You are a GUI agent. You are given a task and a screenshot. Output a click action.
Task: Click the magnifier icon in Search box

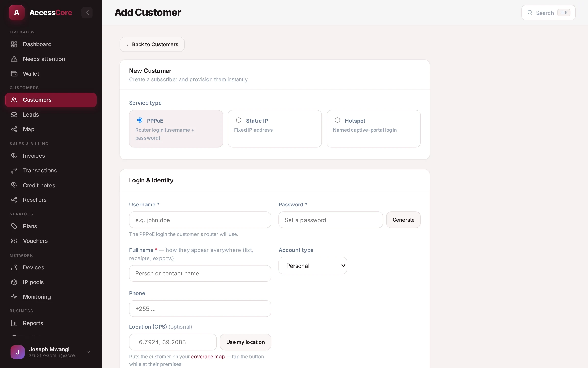coord(530,13)
